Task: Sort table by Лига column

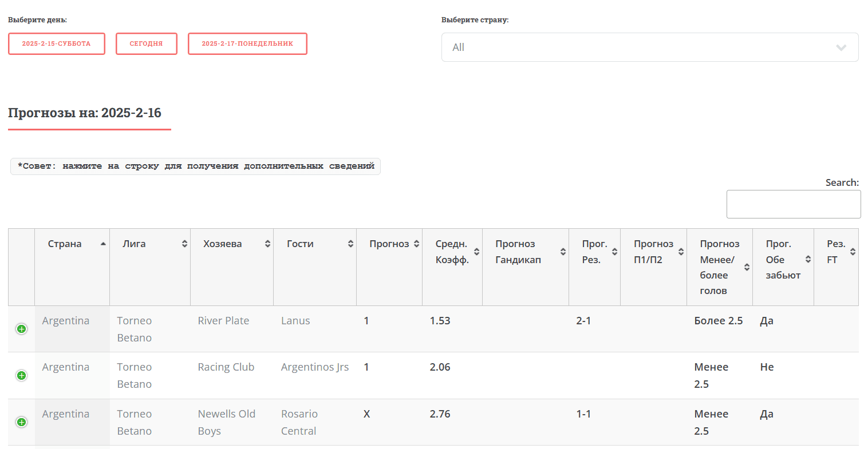Action: click(x=150, y=267)
